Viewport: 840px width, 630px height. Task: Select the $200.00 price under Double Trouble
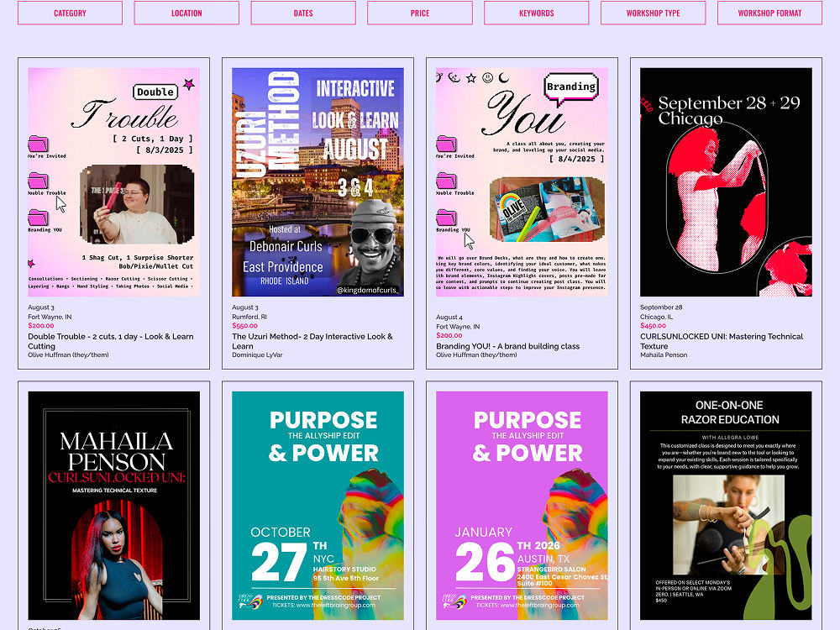40,326
